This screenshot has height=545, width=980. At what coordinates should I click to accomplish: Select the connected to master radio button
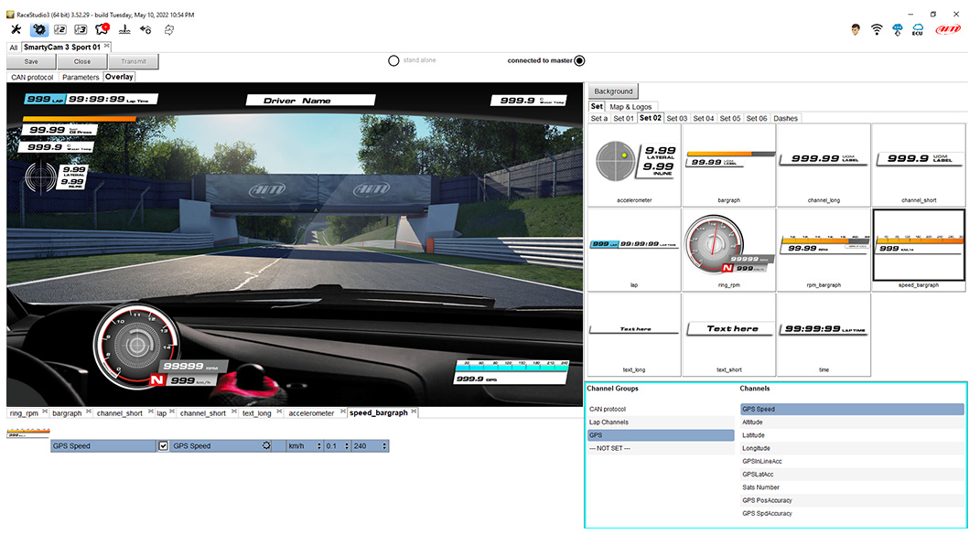coord(579,61)
